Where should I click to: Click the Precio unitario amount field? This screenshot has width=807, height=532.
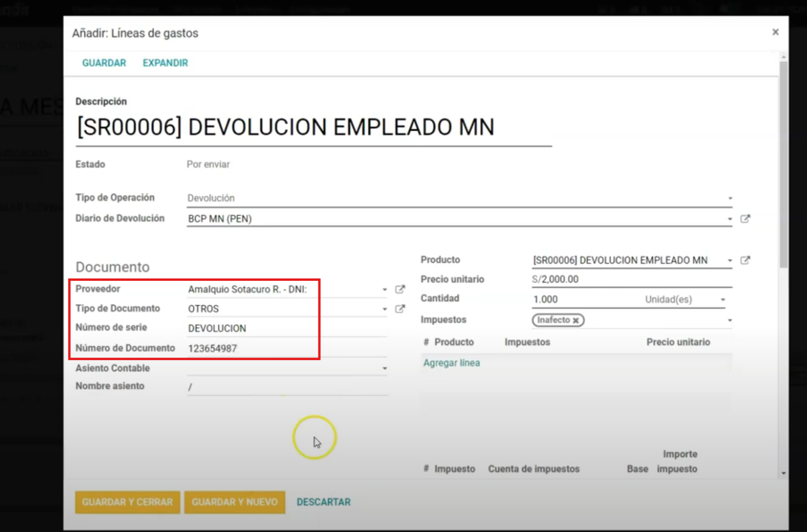(x=631, y=279)
